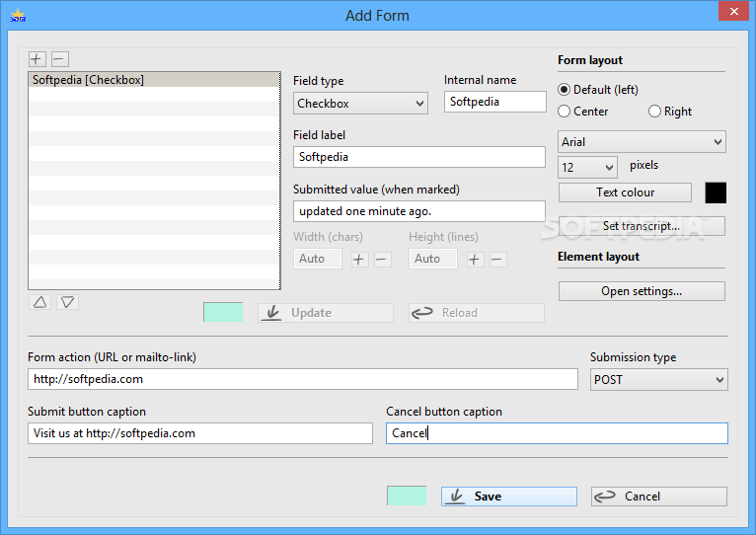The image size is (756, 535).
Task: Open the element layout settings
Action: [x=642, y=291]
